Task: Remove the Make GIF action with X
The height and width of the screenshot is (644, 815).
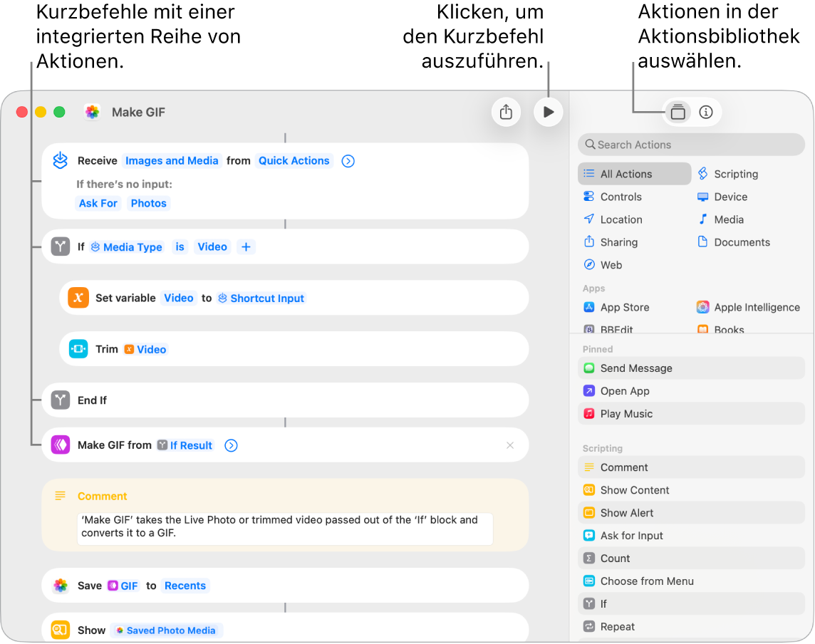Action: pyautogui.click(x=510, y=445)
